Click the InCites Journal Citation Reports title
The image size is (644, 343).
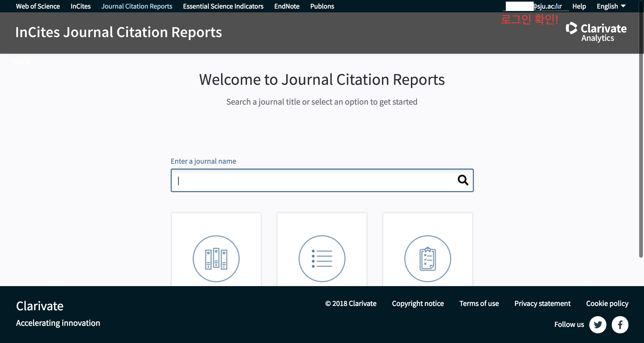119,32
